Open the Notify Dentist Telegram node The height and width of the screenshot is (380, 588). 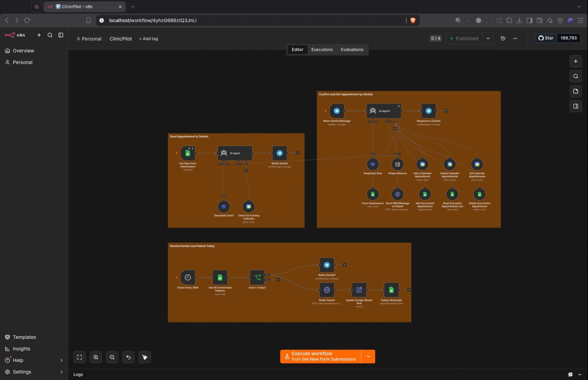click(279, 153)
